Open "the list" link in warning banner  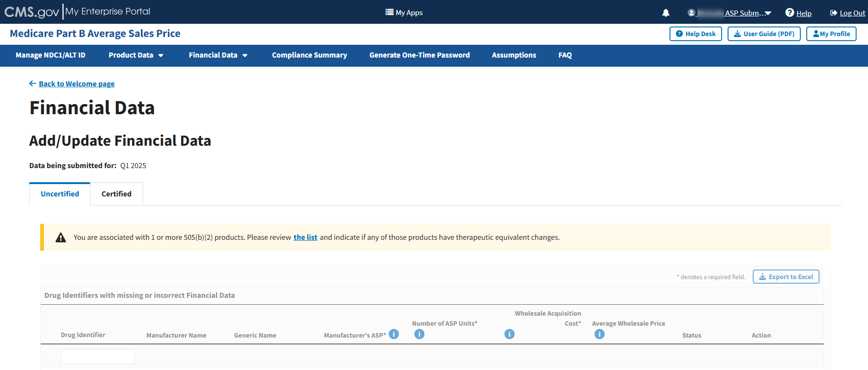(305, 238)
